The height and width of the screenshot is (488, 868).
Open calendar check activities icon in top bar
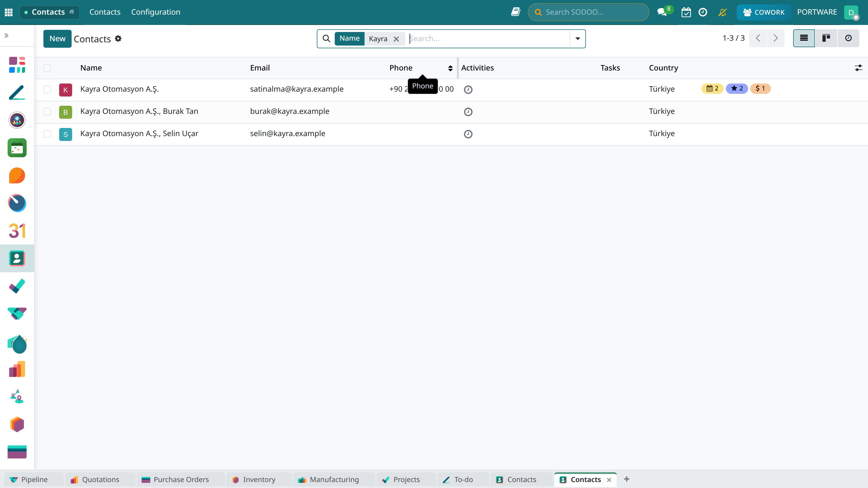tap(686, 12)
